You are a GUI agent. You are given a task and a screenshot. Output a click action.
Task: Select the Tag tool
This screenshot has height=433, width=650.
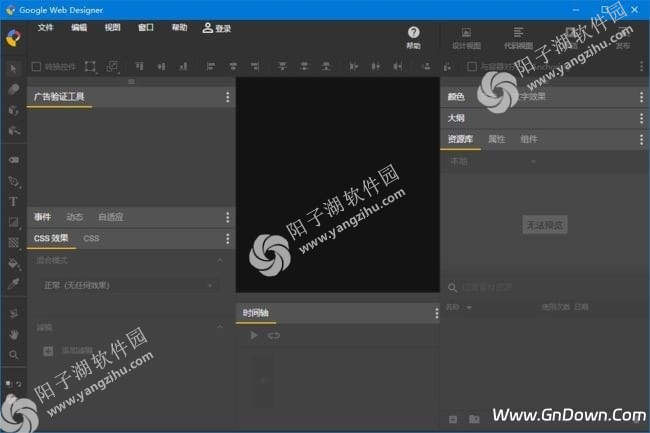pyautogui.click(x=13, y=160)
